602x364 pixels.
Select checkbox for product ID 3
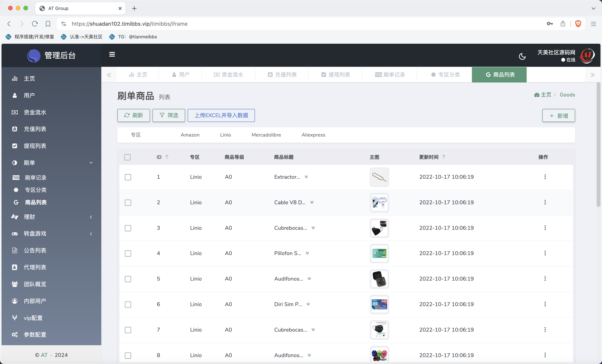tap(128, 228)
